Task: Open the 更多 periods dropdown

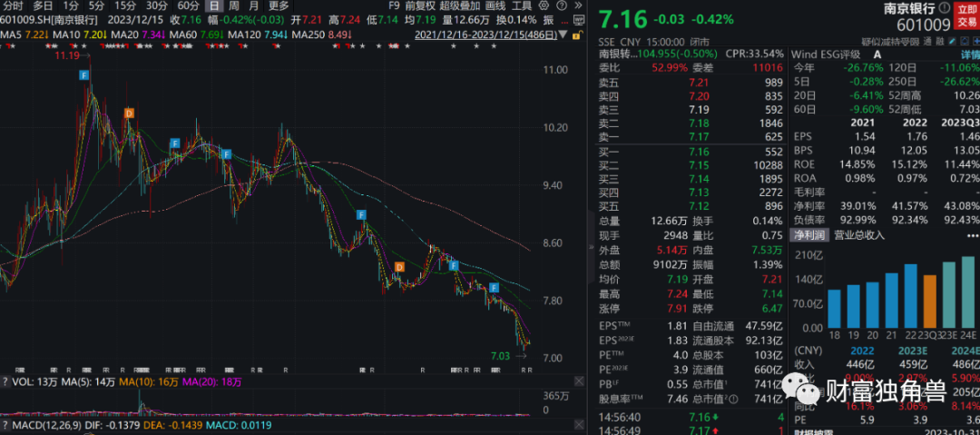Action: [x=279, y=5]
